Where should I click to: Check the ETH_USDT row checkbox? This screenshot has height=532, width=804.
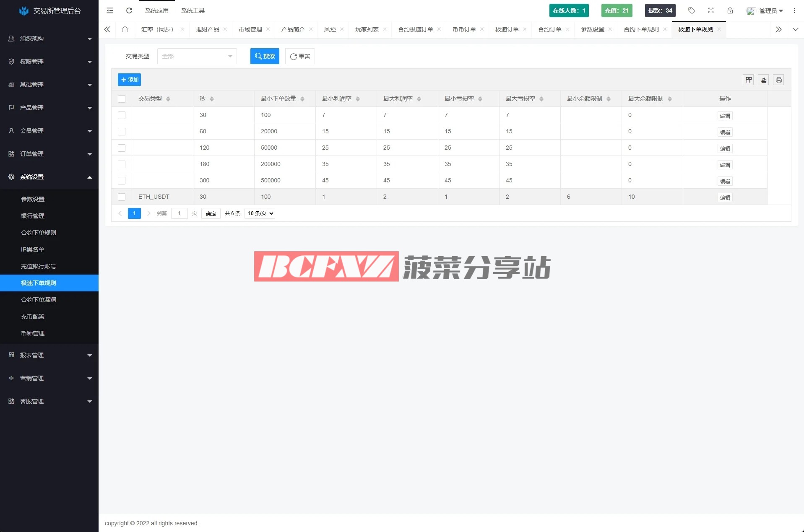(122, 197)
